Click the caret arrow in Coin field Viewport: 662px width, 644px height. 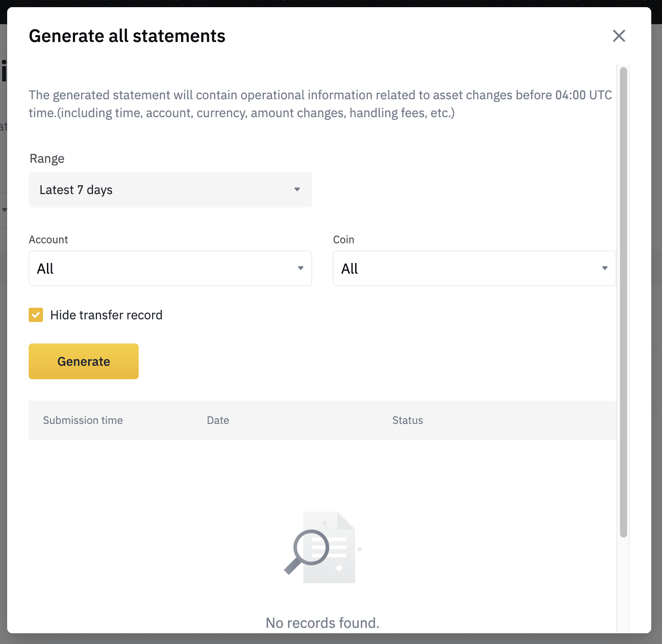tap(605, 268)
